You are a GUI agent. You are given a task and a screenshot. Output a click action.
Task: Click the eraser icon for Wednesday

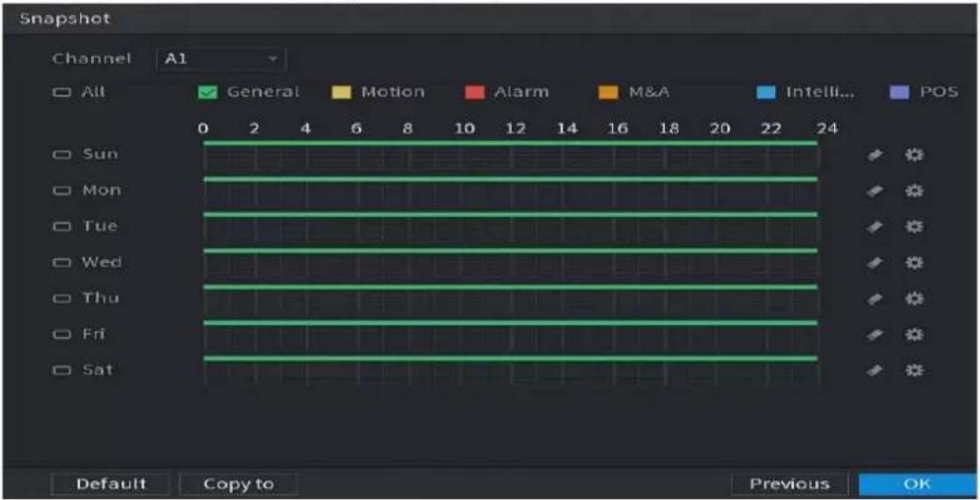(875, 262)
